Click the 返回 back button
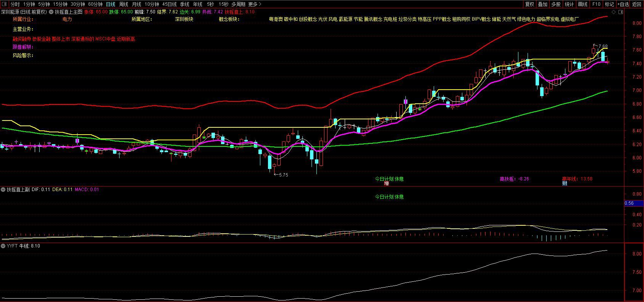 [636, 4]
